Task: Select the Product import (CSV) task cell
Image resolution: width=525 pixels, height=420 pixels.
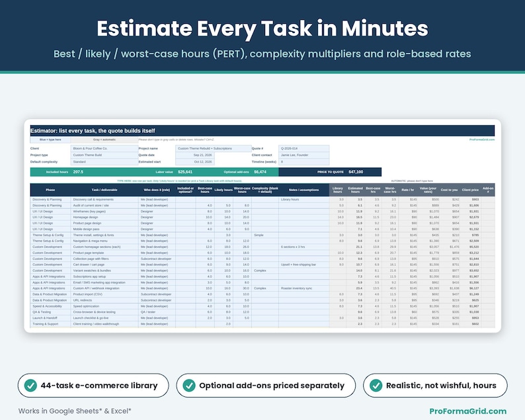Action: [x=104, y=294]
